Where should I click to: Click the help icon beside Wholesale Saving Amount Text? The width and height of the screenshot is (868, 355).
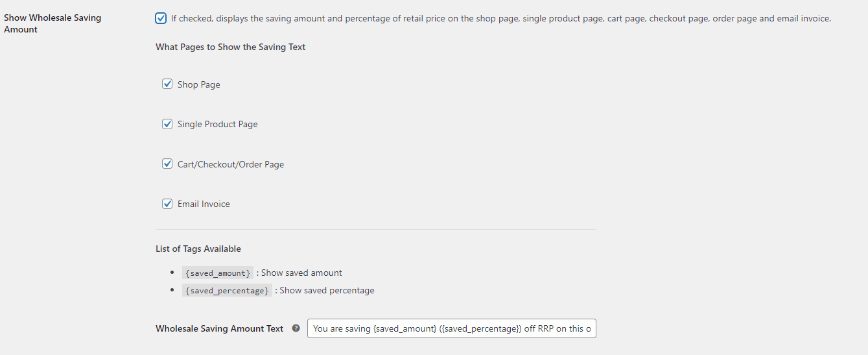click(296, 328)
